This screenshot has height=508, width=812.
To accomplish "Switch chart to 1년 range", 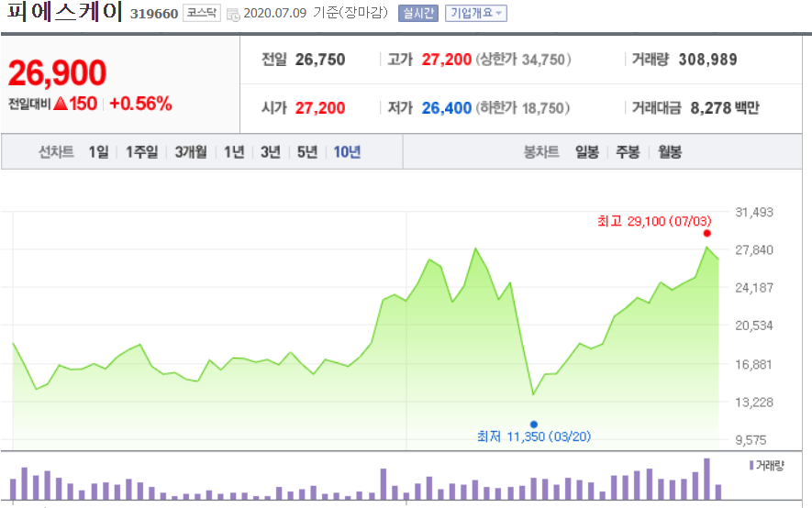I will coord(234,152).
